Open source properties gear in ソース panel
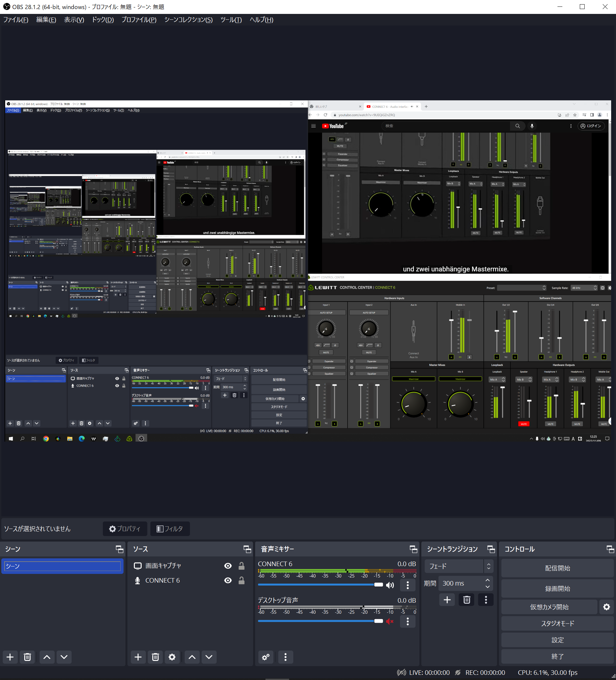 (x=172, y=657)
